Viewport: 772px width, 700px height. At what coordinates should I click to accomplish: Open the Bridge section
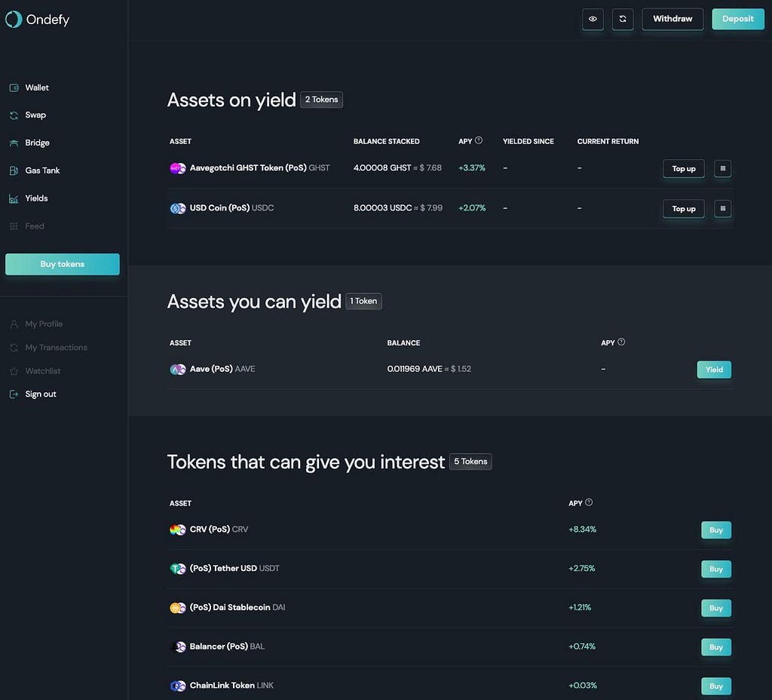point(38,143)
